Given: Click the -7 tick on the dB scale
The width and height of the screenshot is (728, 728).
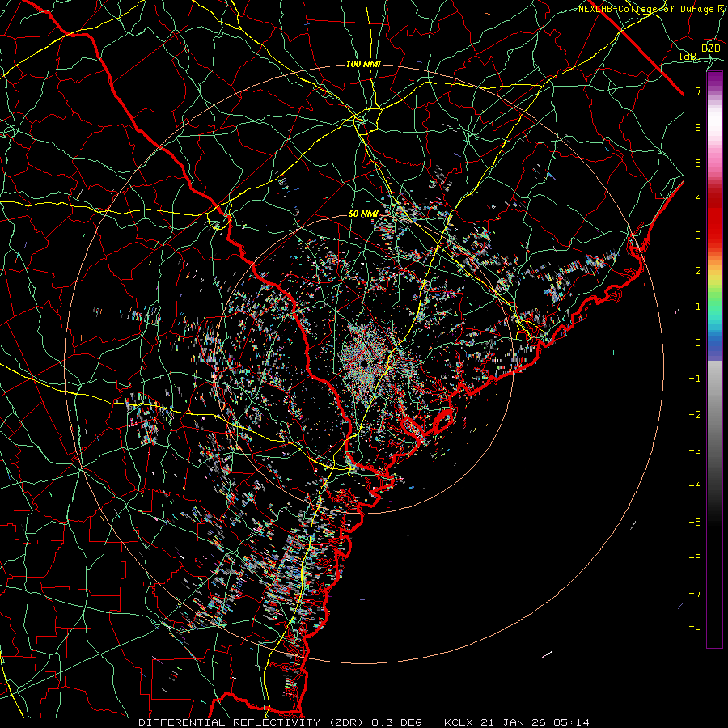Looking at the screenshot, I should 695,594.
